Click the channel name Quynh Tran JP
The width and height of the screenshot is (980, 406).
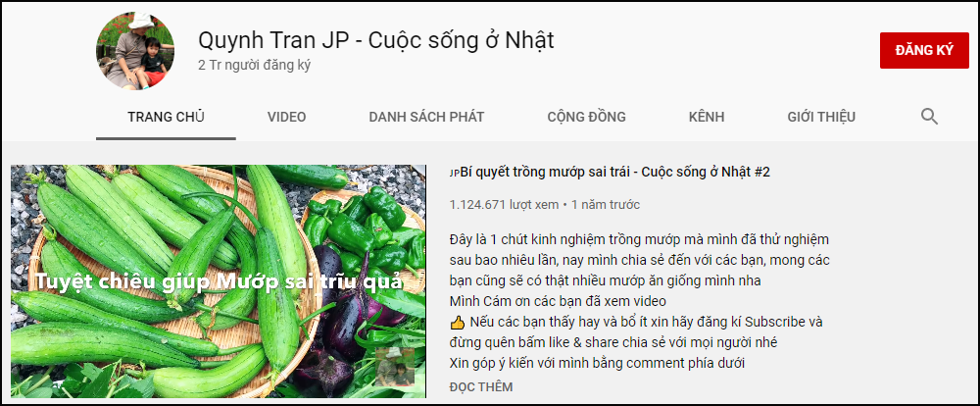[375, 40]
